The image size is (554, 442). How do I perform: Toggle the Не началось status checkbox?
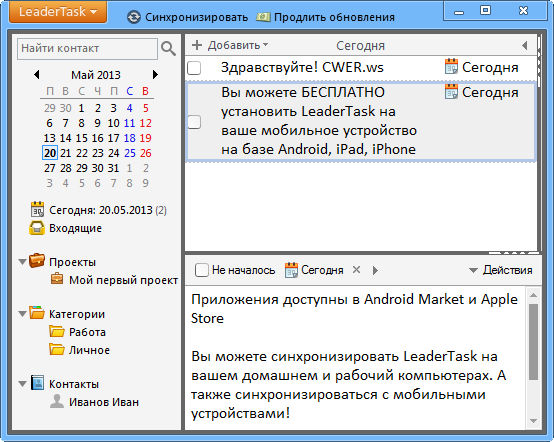[x=201, y=270]
